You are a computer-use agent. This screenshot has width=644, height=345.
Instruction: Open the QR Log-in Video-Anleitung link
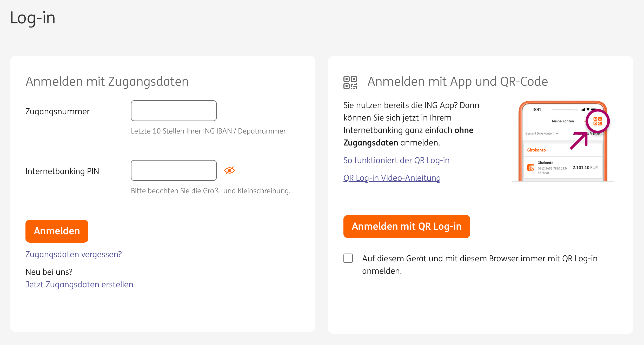click(392, 178)
